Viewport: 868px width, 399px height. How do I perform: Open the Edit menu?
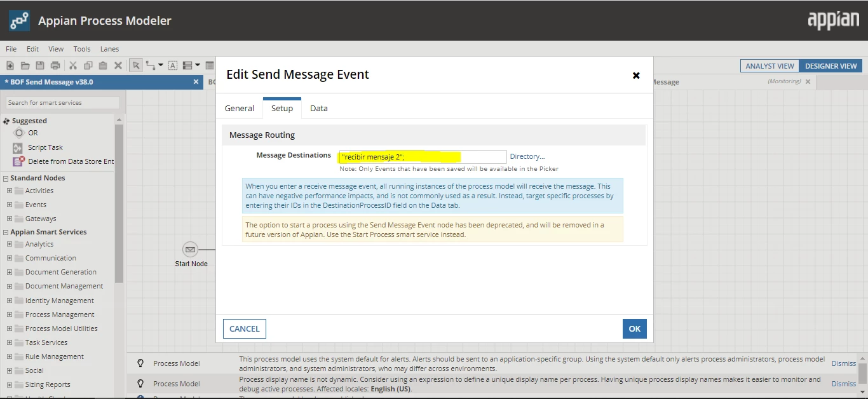pos(32,49)
